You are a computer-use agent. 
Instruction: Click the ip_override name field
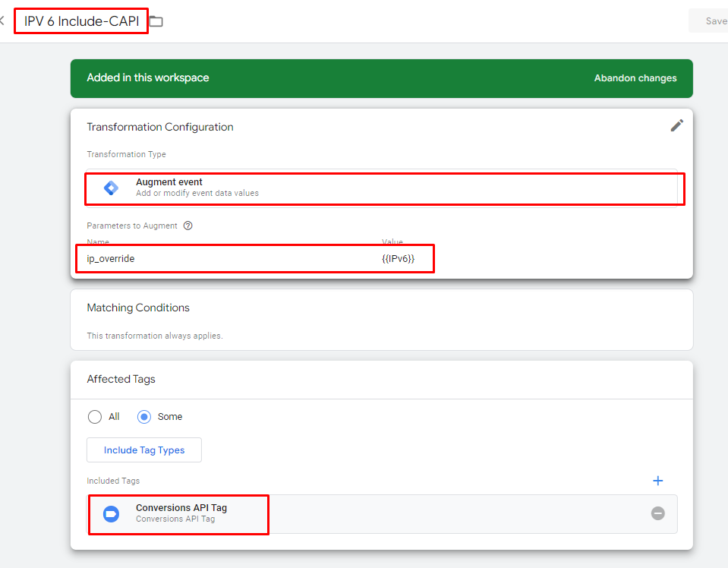190,258
